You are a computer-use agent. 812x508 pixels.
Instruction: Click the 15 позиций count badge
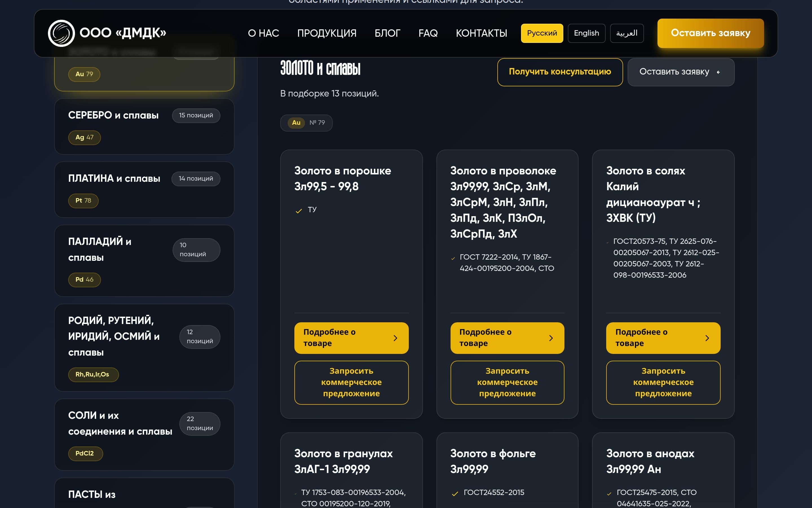point(196,115)
